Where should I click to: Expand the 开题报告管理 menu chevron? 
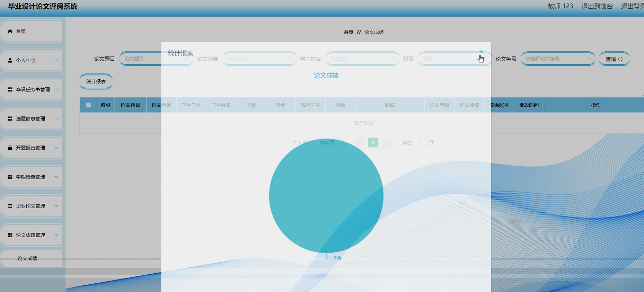[56, 148]
